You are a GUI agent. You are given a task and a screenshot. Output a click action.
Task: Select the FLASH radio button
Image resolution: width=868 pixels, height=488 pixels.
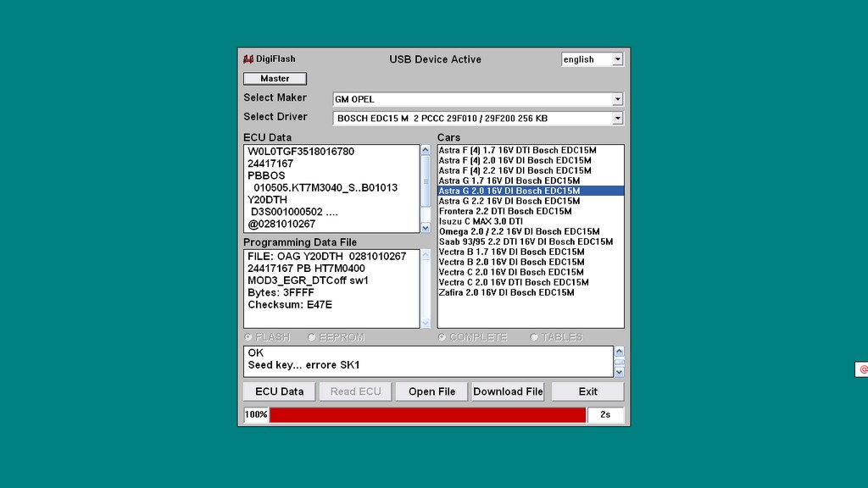click(x=248, y=337)
